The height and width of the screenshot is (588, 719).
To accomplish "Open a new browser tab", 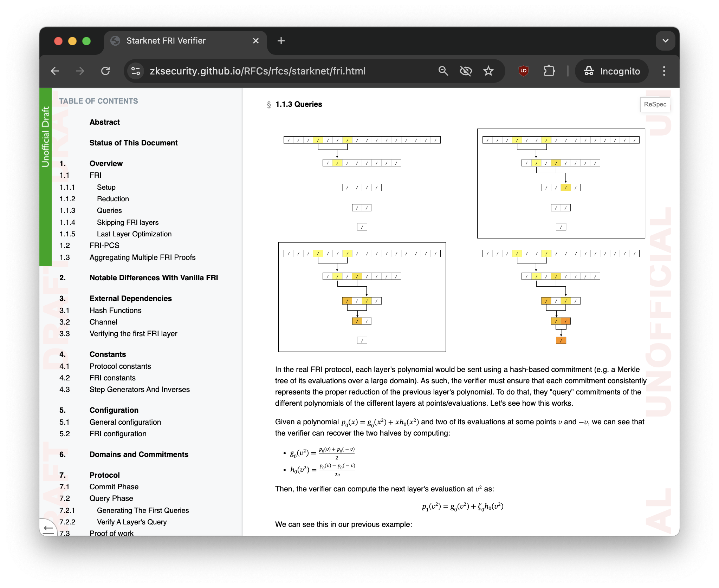I will tap(281, 41).
